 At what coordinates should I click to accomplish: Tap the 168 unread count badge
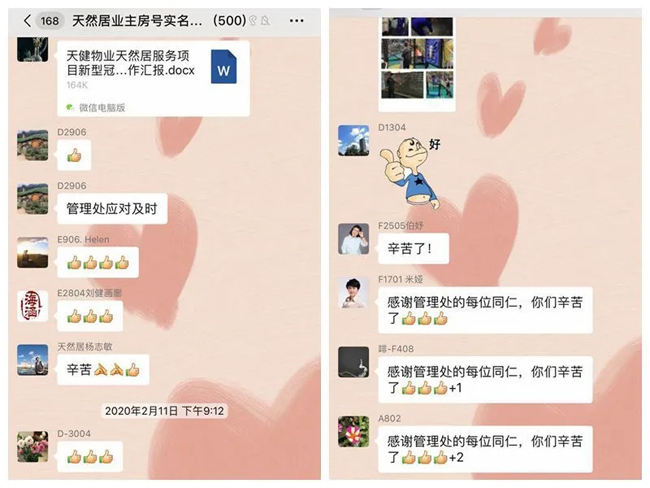click(50, 20)
